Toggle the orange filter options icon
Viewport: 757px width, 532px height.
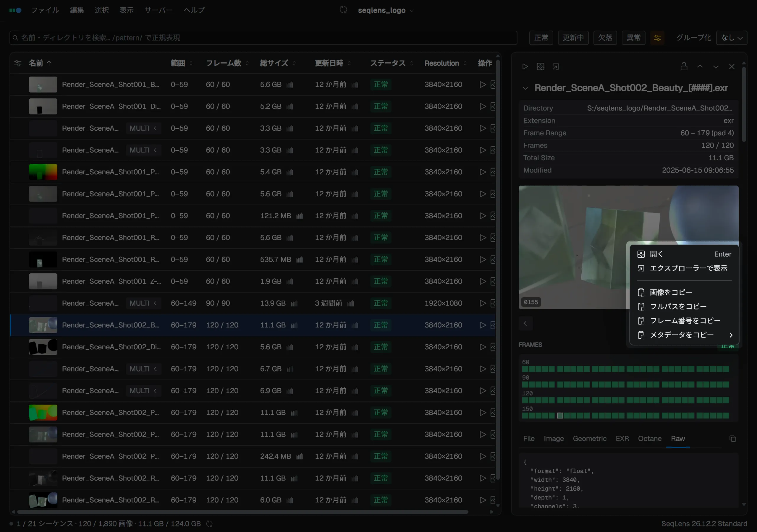coord(657,38)
